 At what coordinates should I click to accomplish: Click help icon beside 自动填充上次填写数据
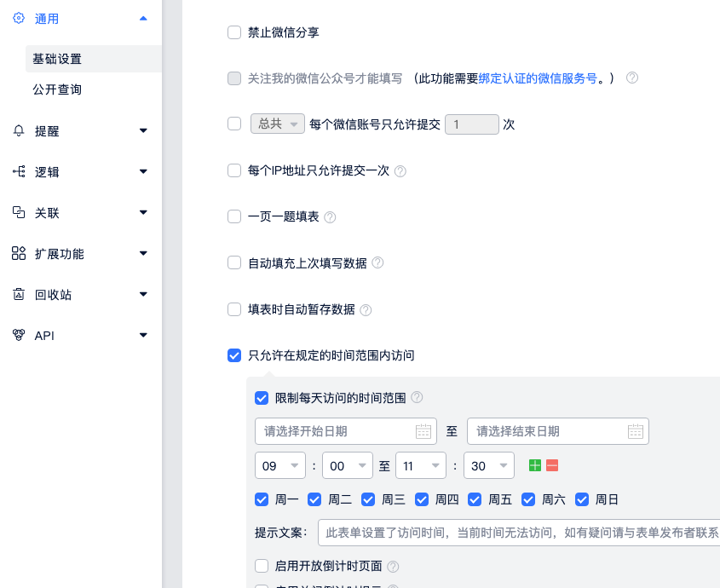[x=378, y=263]
